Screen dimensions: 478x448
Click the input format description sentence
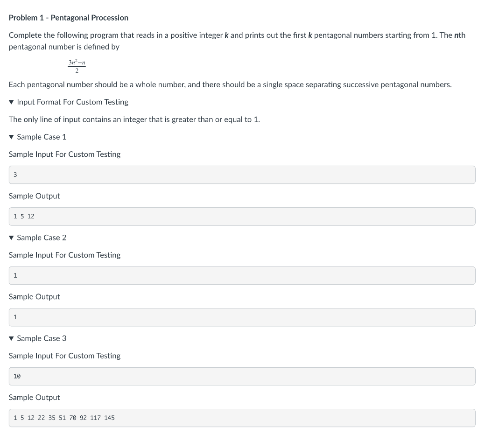click(134, 119)
